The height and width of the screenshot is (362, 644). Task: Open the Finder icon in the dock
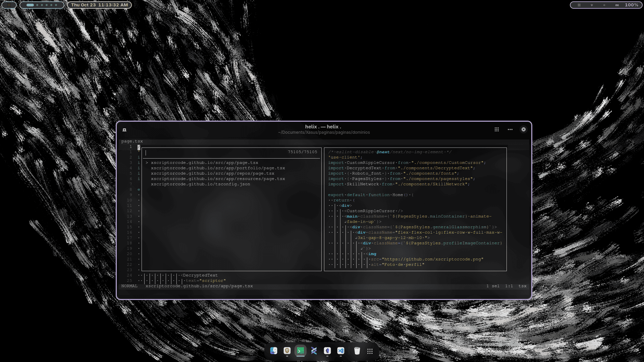tap(273, 351)
